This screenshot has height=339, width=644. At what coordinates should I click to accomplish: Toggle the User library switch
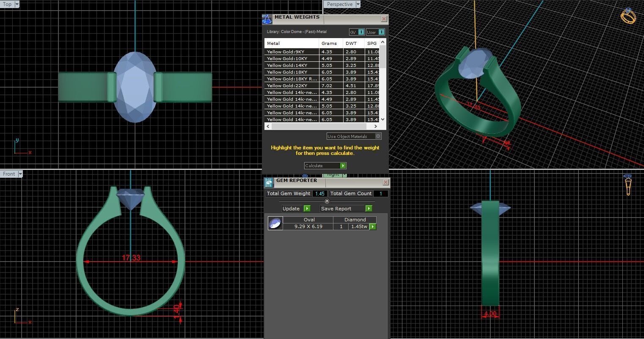[381, 32]
